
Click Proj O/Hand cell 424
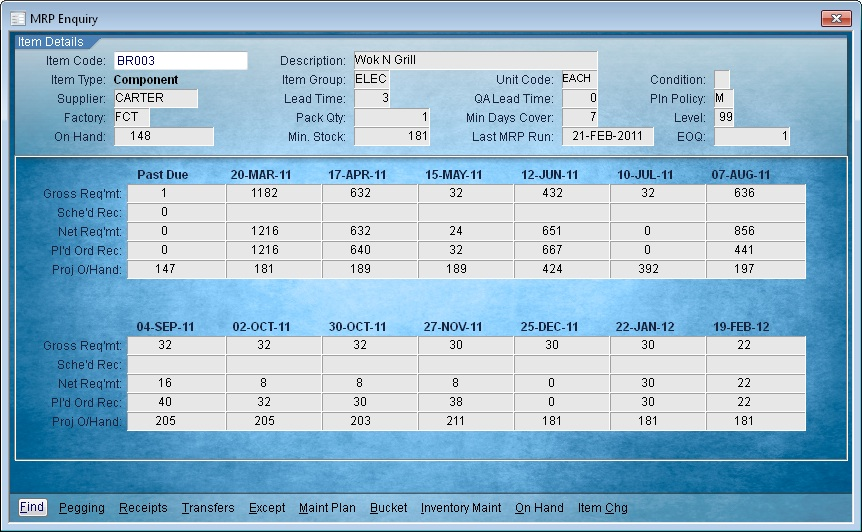pos(562,269)
